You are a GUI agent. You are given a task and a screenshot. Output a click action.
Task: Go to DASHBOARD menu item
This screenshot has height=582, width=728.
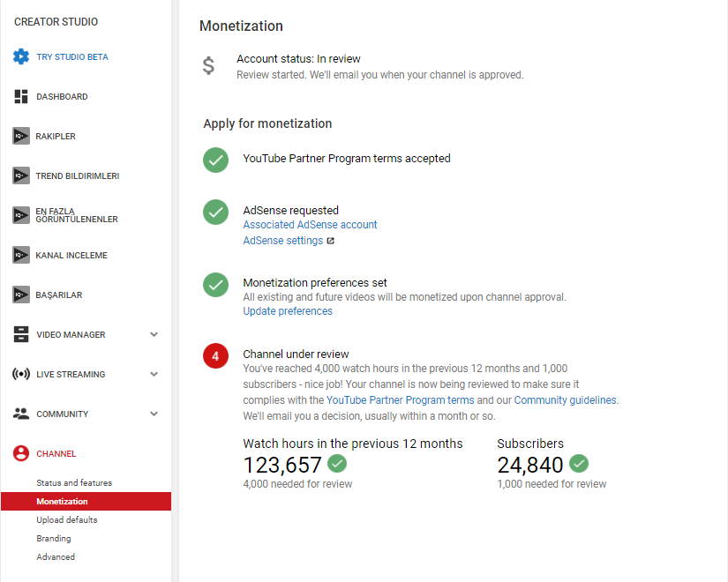(x=63, y=96)
